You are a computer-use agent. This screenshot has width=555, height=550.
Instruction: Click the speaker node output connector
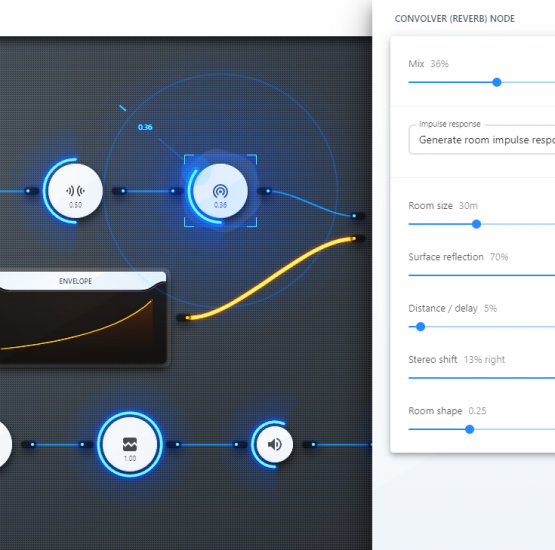(x=313, y=444)
